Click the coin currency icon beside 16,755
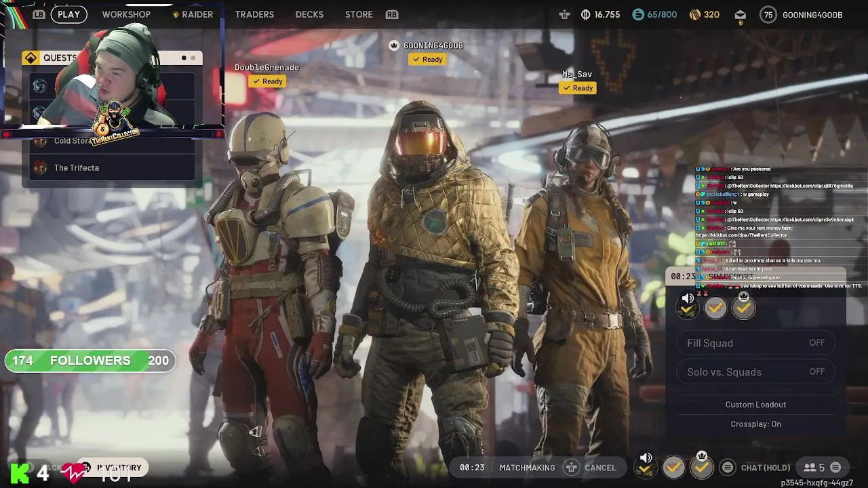This screenshot has height=488, width=868. 585,14
